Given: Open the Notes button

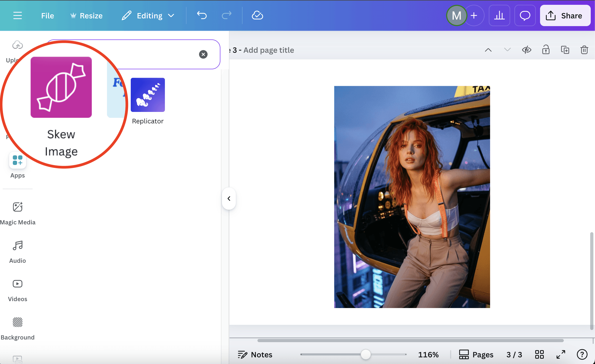Looking at the screenshot, I should pos(255,354).
